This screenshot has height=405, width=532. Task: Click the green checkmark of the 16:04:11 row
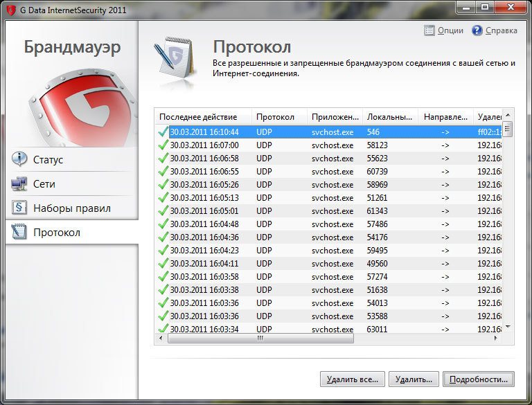[x=163, y=263]
